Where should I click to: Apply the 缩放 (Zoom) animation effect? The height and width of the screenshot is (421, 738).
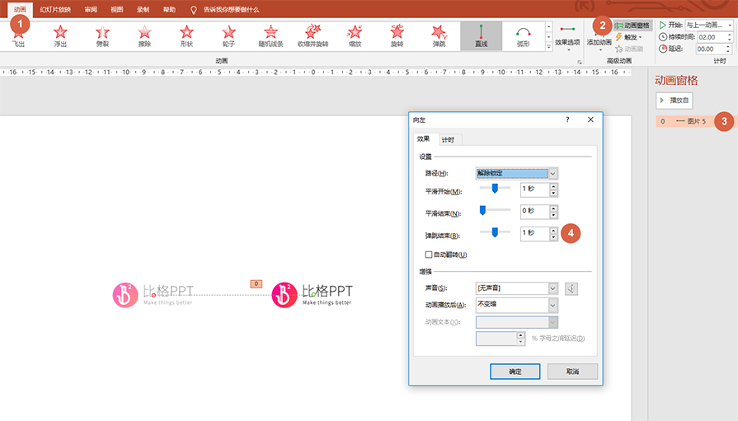[356, 36]
